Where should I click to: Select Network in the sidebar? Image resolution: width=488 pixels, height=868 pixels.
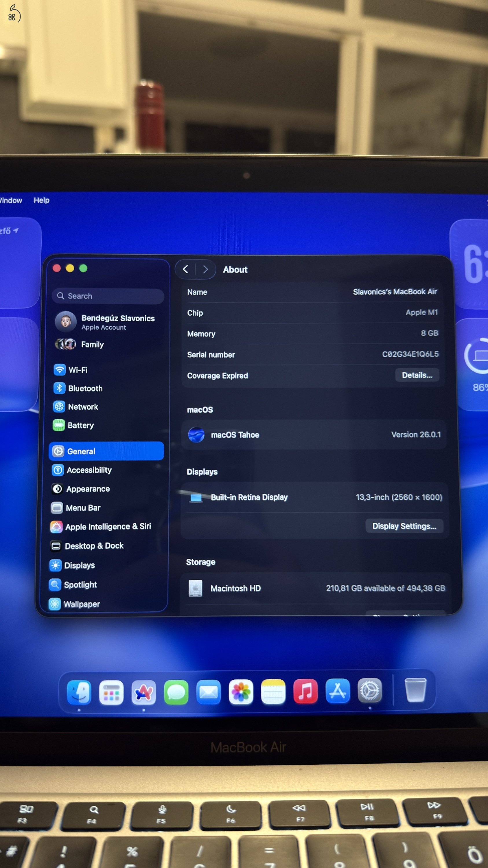pos(82,407)
